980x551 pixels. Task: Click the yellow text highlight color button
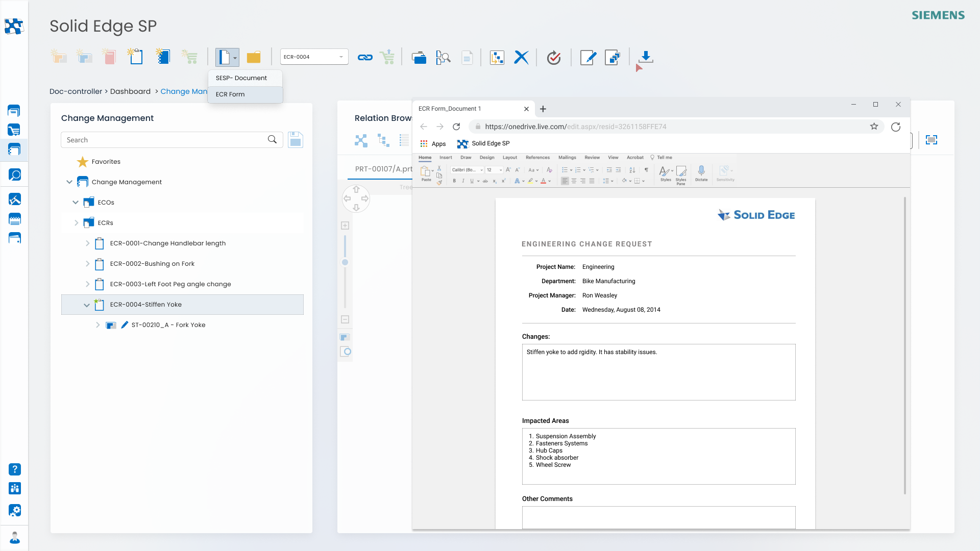coord(531,181)
